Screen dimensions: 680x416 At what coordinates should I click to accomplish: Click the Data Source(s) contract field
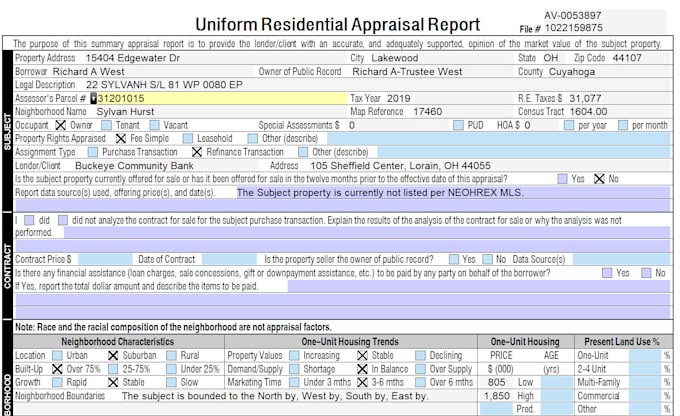click(621, 259)
